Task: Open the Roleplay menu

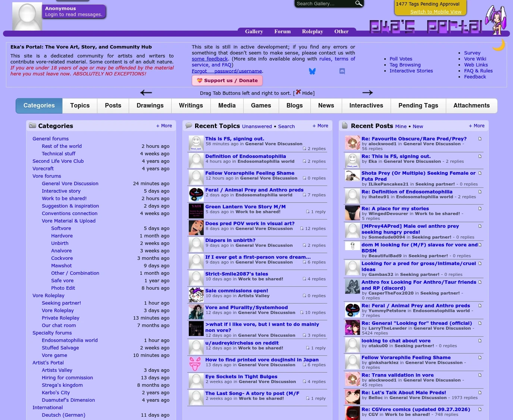Action: tap(313, 32)
